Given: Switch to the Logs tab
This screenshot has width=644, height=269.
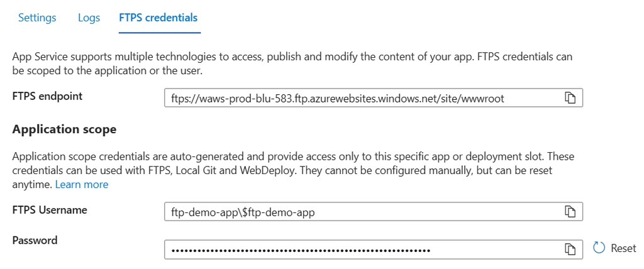Looking at the screenshot, I should 89,18.
